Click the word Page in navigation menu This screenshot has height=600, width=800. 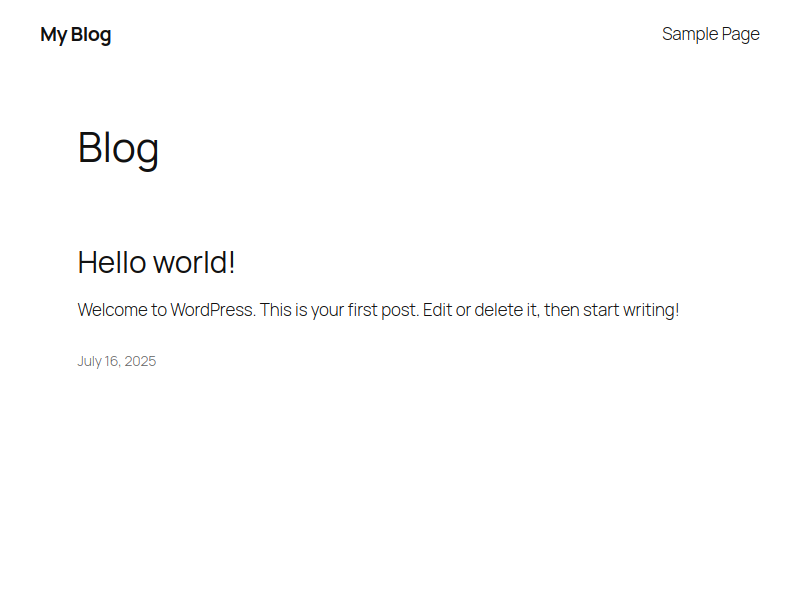[x=740, y=34]
